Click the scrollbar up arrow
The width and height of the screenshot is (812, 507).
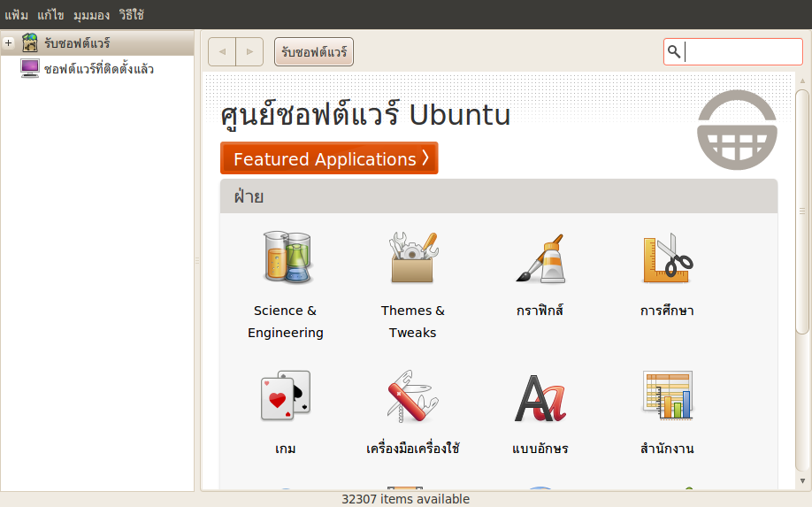[x=802, y=81]
